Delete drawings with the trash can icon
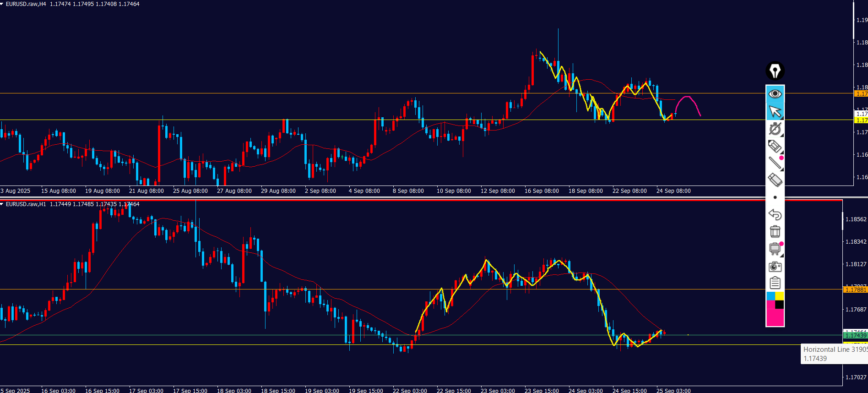 [775, 231]
